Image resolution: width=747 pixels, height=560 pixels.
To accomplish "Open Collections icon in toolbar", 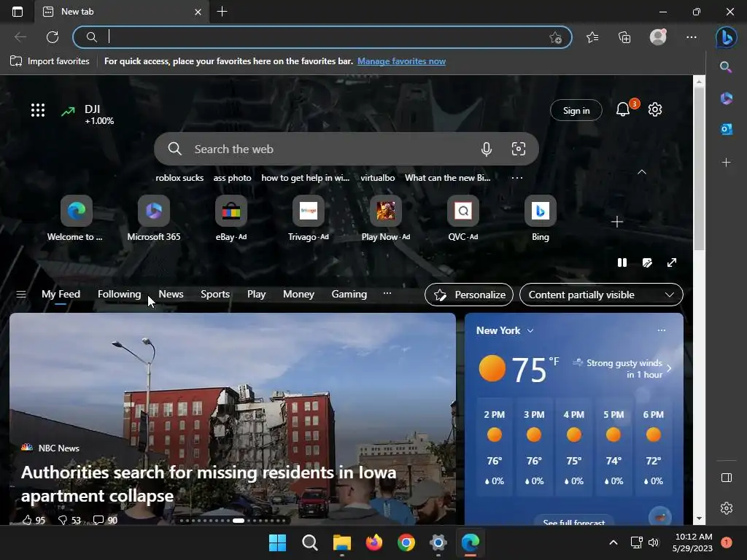I will click(x=624, y=37).
